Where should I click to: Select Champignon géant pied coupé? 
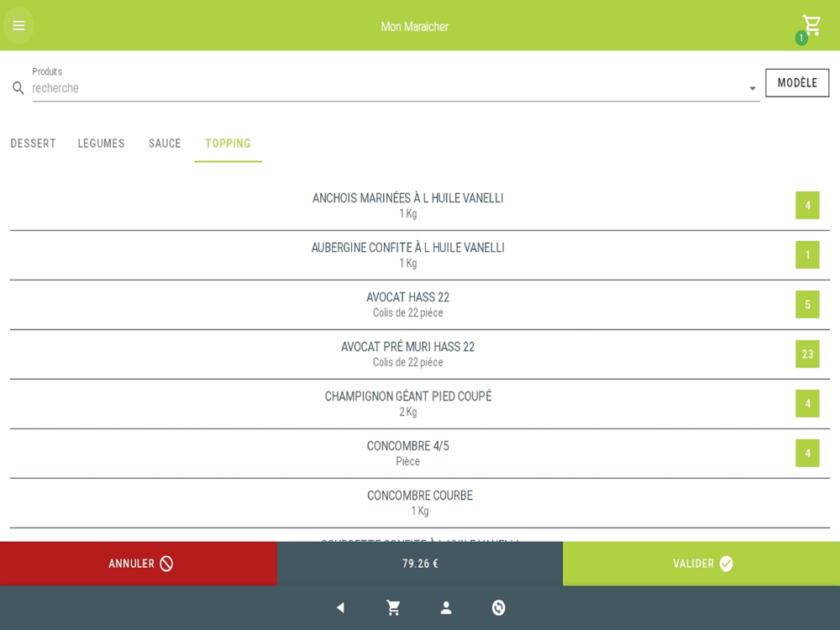pyautogui.click(x=420, y=404)
